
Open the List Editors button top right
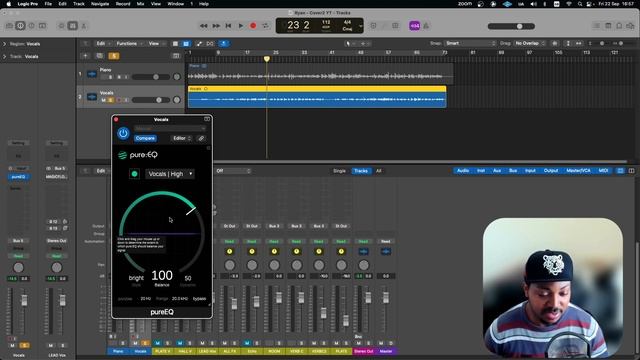(x=597, y=26)
